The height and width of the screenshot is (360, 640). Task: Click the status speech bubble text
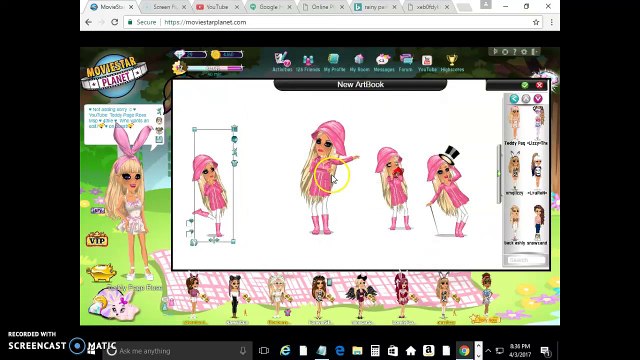119,118
